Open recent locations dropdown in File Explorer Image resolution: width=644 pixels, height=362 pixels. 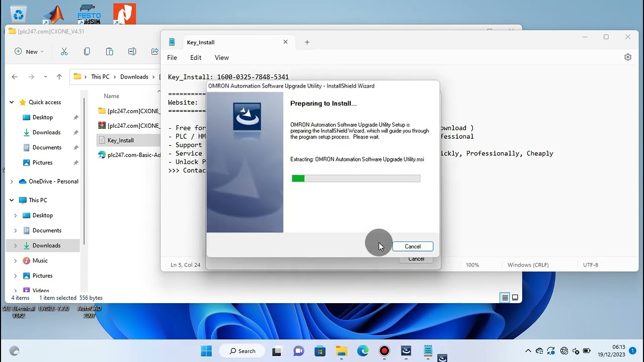tap(45, 77)
